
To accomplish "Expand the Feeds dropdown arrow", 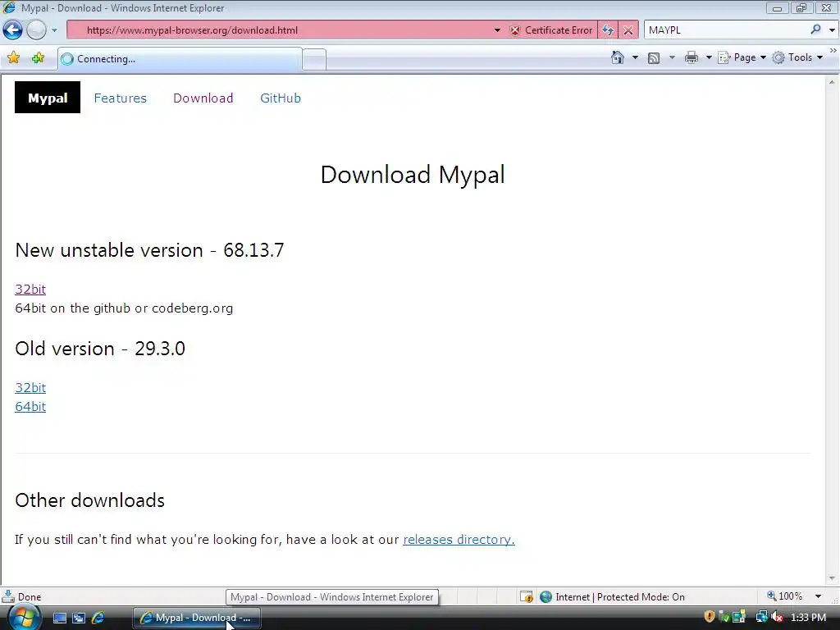I will [672, 57].
